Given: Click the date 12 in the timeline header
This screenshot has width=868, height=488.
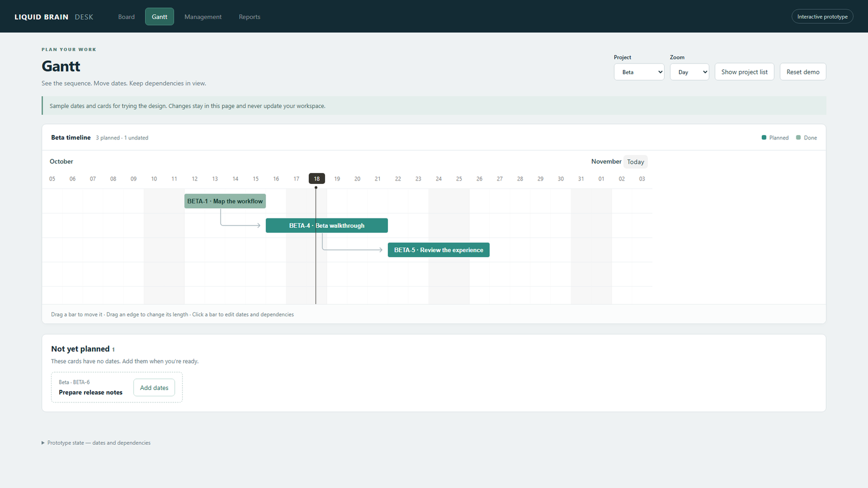Looking at the screenshot, I should [x=195, y=179].
